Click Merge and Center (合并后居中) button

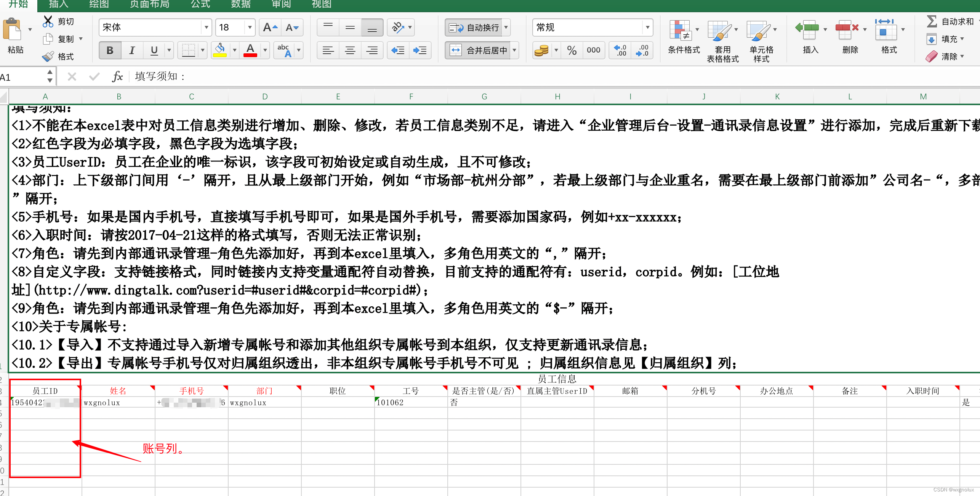point(478,50)
